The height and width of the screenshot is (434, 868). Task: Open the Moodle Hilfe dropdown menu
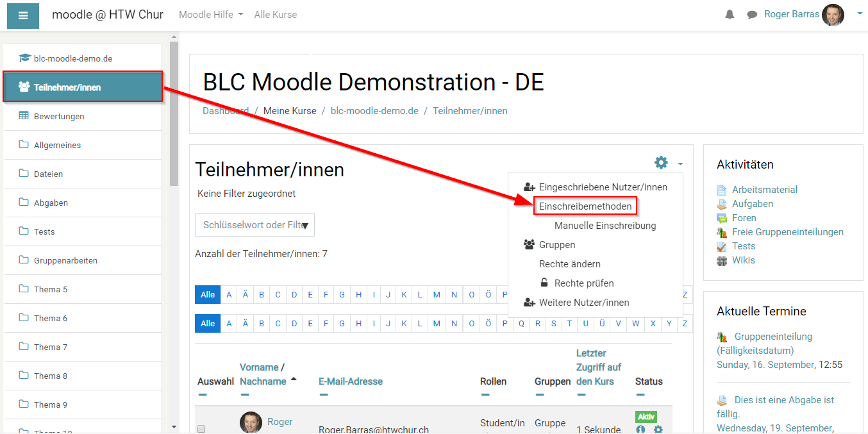pos(211,14)
